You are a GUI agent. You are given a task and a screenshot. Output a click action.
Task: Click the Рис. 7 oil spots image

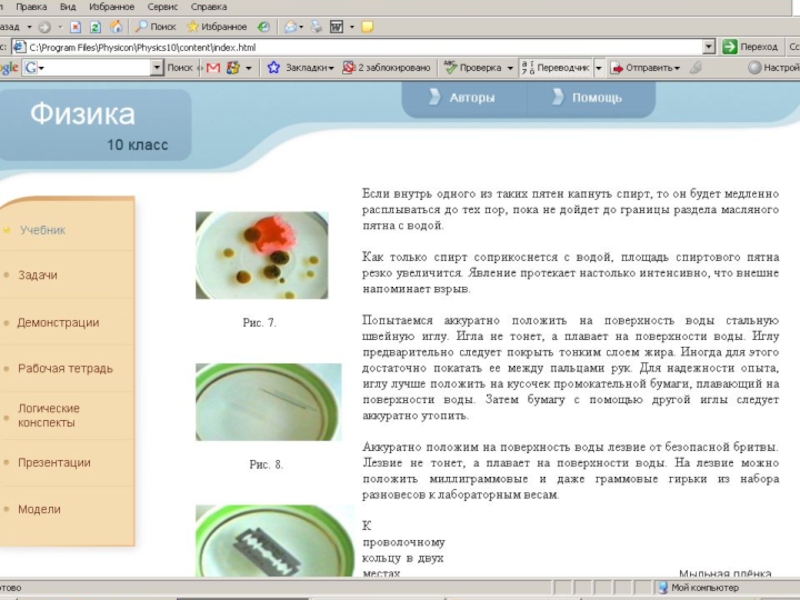click(x=262, y=255)
